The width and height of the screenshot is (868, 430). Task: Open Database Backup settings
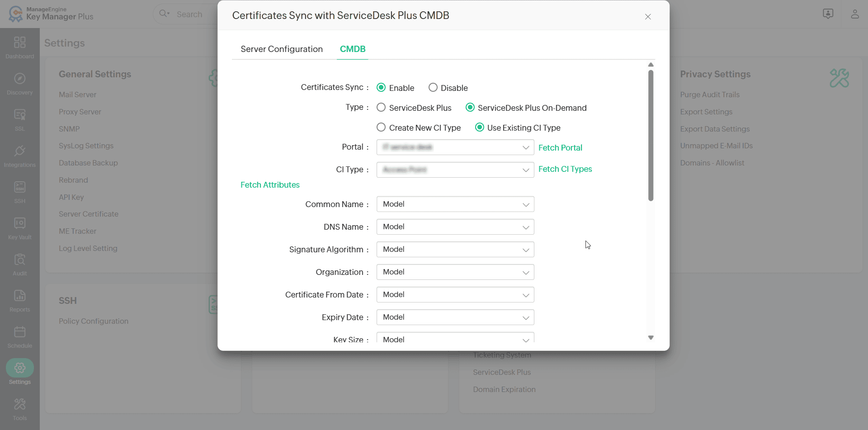88,163
